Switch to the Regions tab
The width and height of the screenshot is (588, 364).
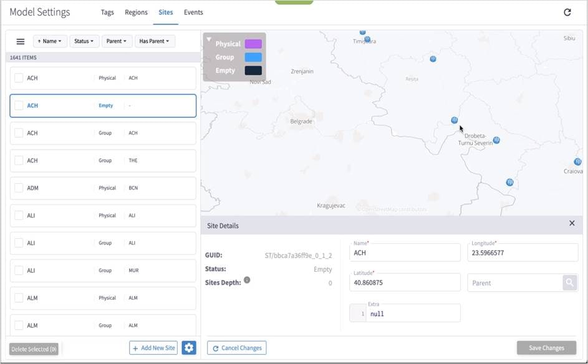(x=136, y=12)
